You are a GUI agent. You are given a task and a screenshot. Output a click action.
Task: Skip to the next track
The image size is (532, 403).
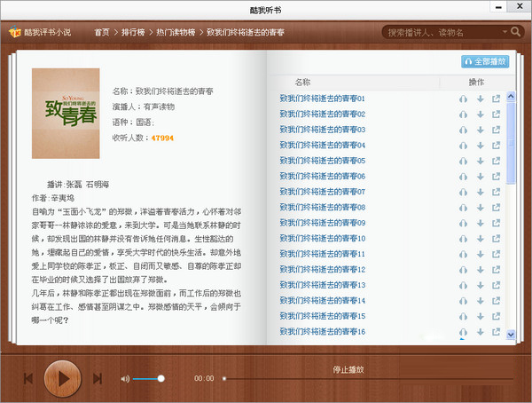point(98,379)
